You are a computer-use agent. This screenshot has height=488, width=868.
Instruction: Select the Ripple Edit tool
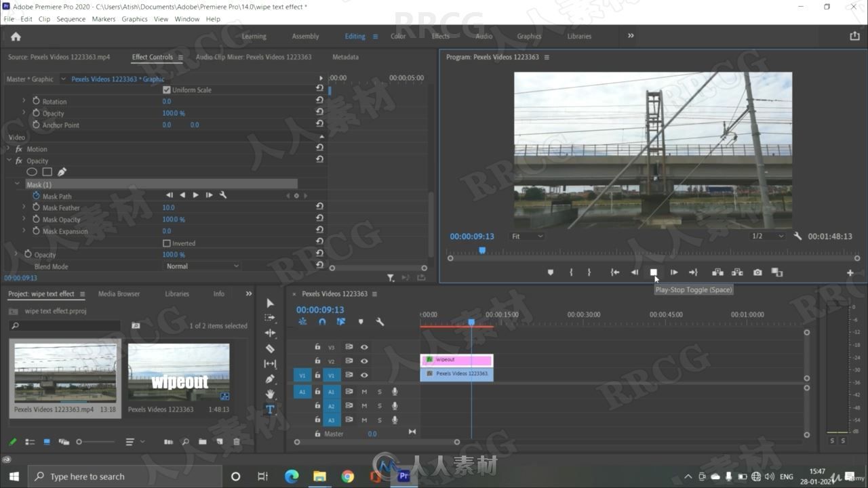[270, 333]
